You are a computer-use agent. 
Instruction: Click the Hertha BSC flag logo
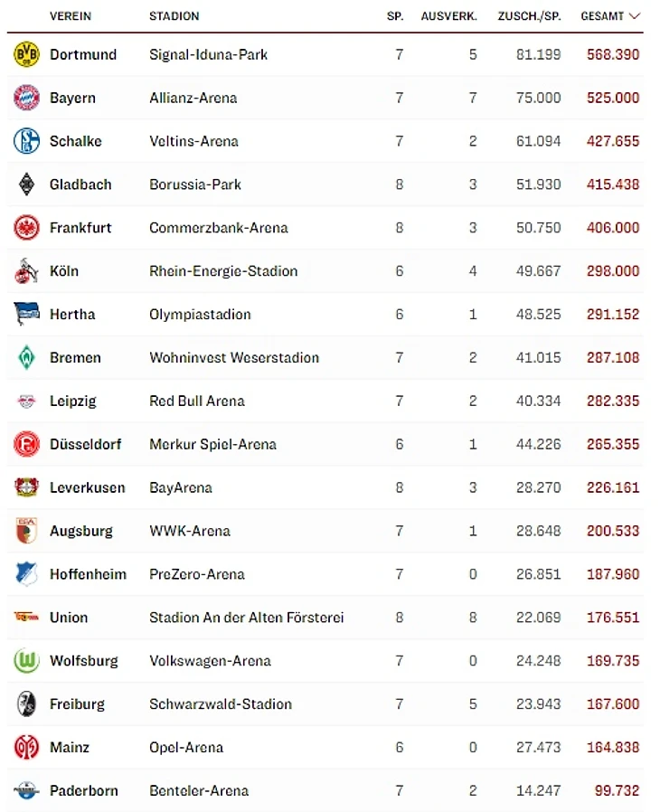click(26, 315)
